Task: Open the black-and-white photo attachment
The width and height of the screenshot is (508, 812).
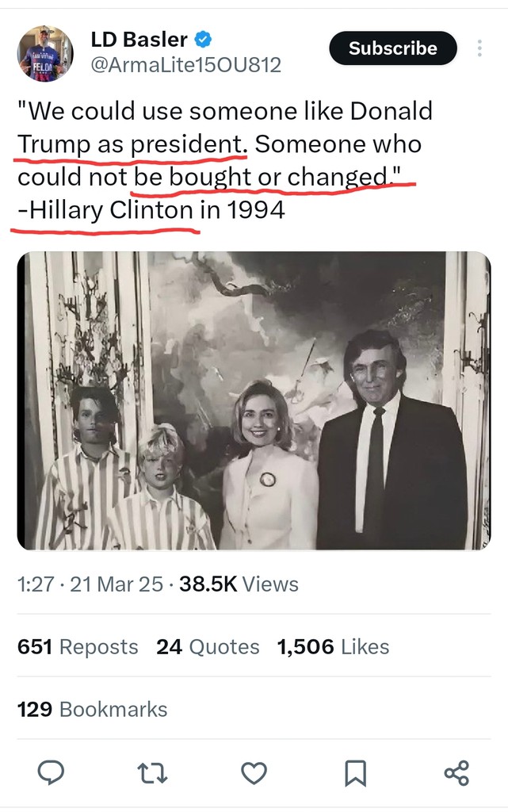Action: [254, 400]
